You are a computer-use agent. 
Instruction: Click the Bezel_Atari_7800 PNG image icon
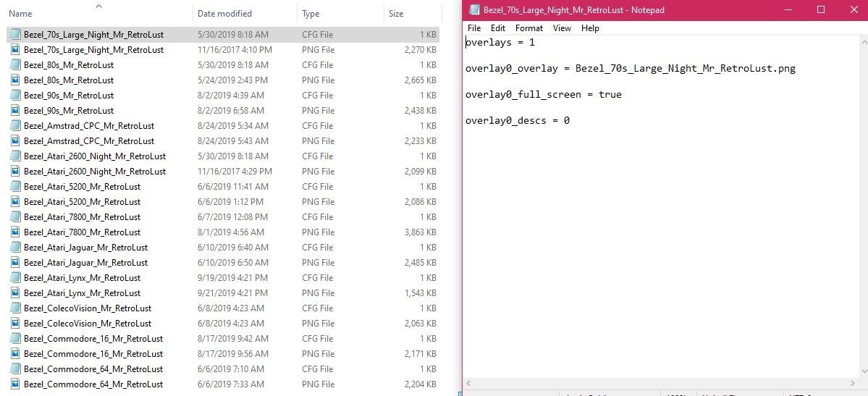click(x=15, y=232)
